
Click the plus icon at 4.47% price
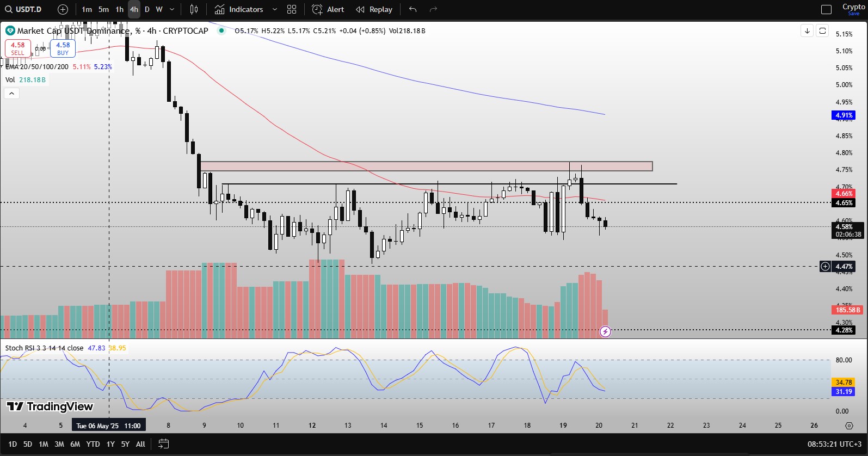pyautogui.click(x=826, y=266)
